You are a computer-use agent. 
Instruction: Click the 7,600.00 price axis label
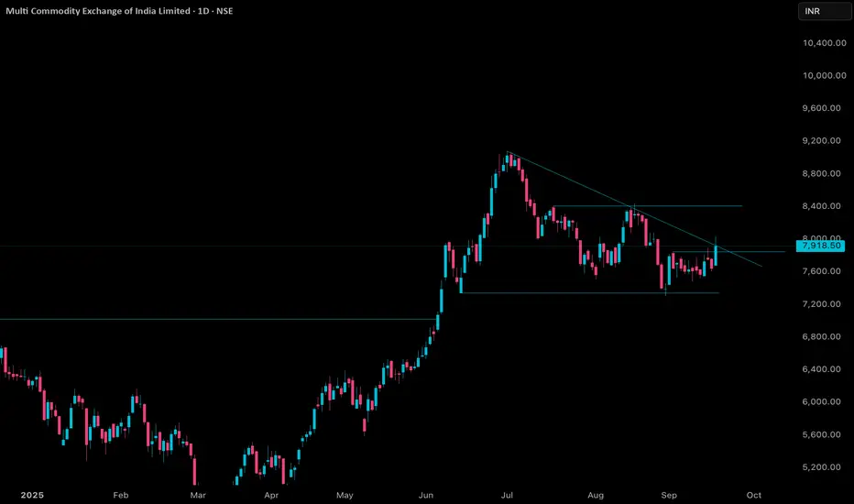[x=821, y=271]
